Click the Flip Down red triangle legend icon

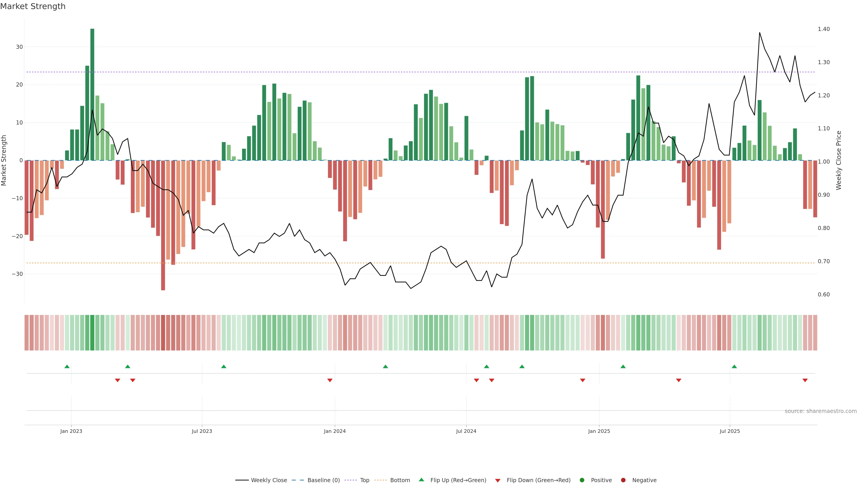tap(498, 481)
